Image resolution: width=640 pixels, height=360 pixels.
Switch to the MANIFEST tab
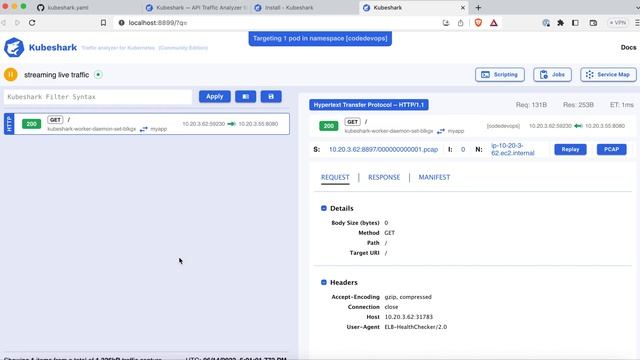(434, 177)
